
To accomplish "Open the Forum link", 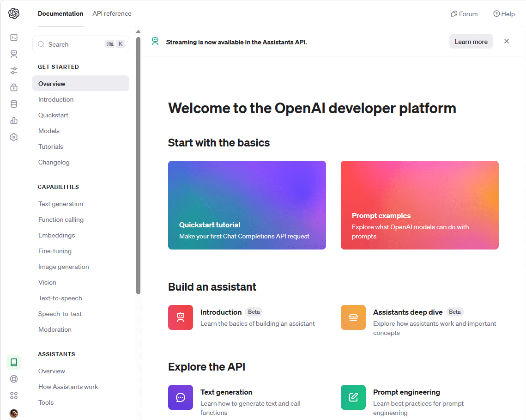I will 464,14.
